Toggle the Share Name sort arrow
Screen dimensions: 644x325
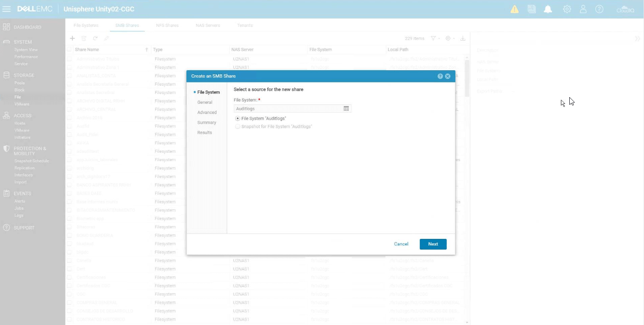tap(147, 50)
